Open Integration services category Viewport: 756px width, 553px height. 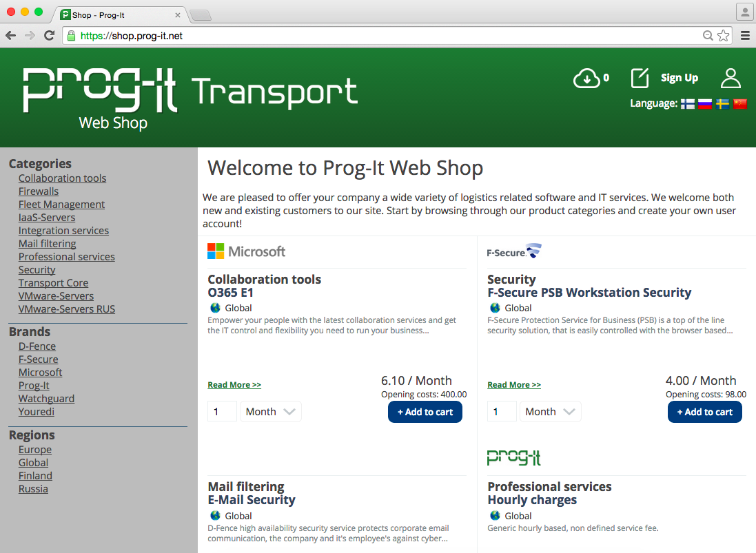tap(63, 230)
